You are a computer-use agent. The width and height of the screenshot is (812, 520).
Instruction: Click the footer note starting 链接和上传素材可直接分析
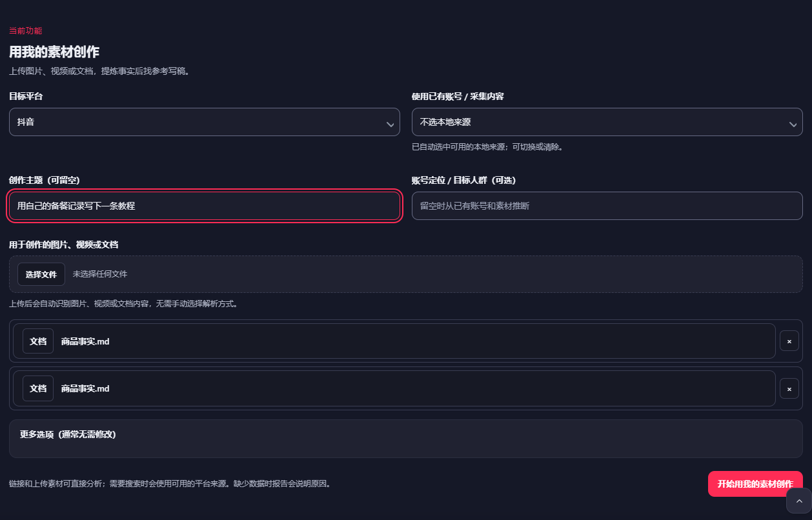click(x=170, y=483)
